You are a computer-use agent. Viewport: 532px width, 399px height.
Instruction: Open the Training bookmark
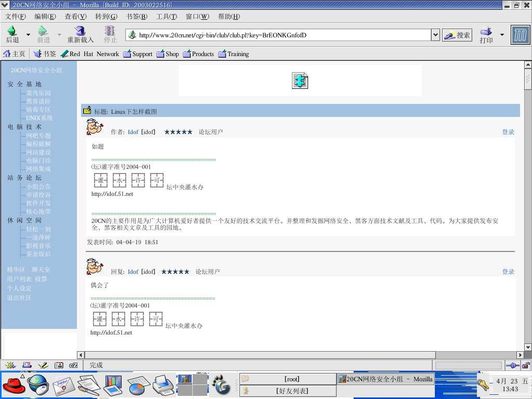point(234,54)
